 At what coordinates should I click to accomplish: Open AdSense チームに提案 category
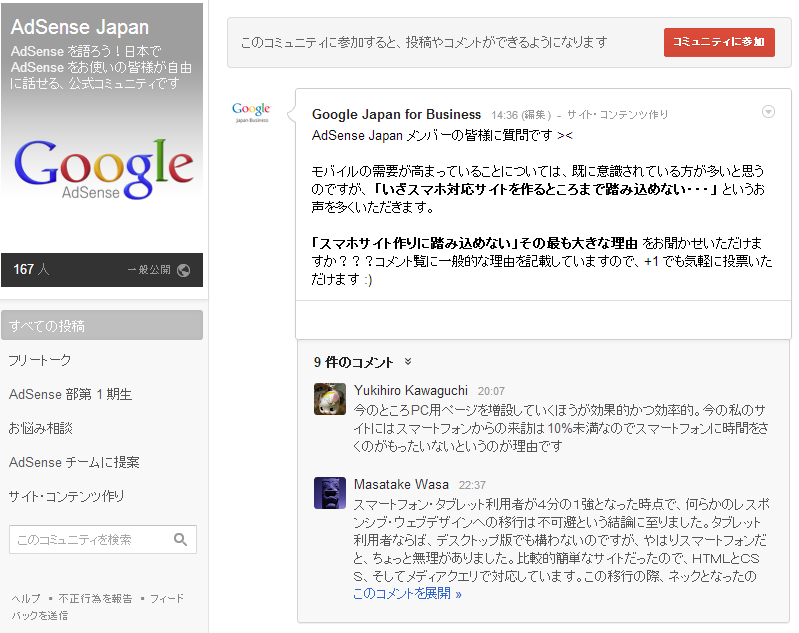click(x=74, y=462)
